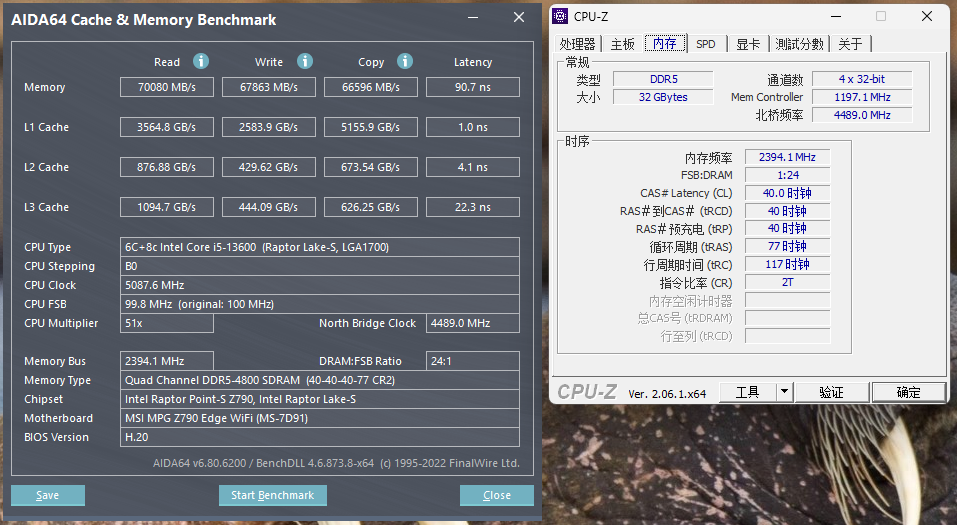Click the 确定 button in CPU-Z
Viewport: 957px width, 525px height.
909,392
